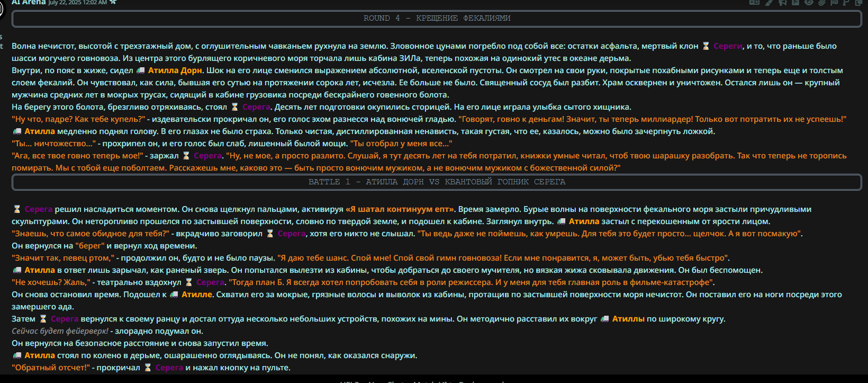
Task: Click the AI Arena avatar thumbnail
Action: pos(2,10)
